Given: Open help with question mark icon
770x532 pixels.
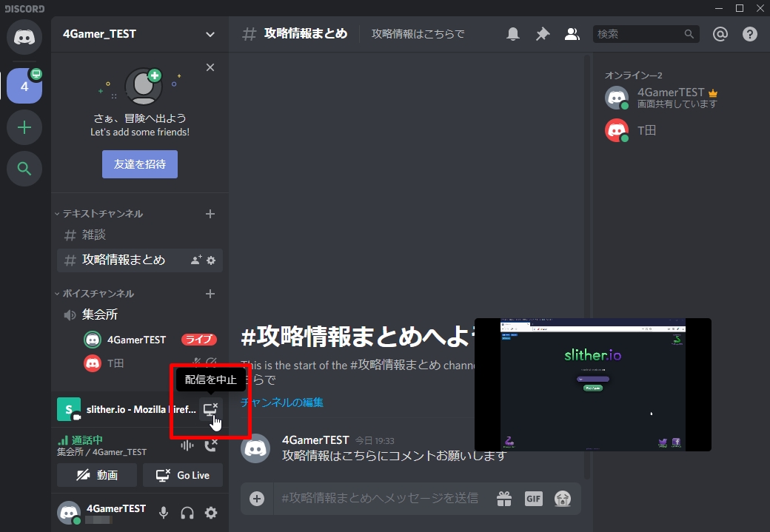Looking at the screenshot, I should pyautogui.click(x=749, y=34).
